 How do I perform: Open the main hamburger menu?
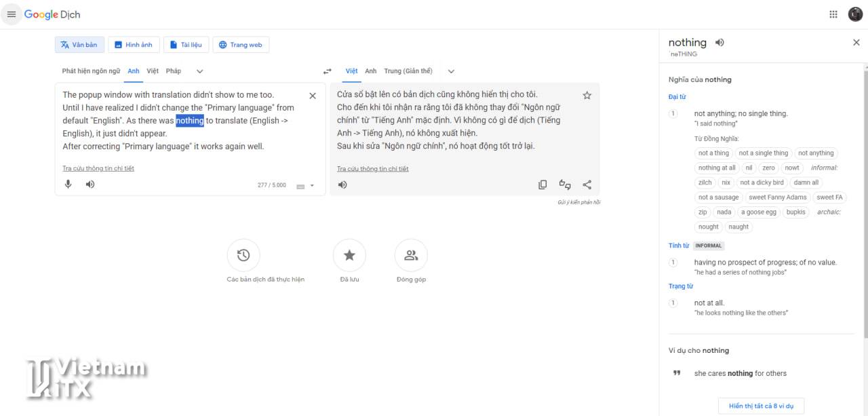pyautogui.click(x=12, y=14)
